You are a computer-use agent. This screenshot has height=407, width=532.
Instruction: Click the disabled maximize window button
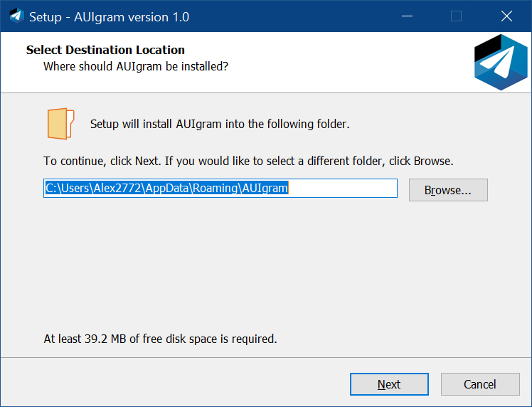(x=457, y=16)
